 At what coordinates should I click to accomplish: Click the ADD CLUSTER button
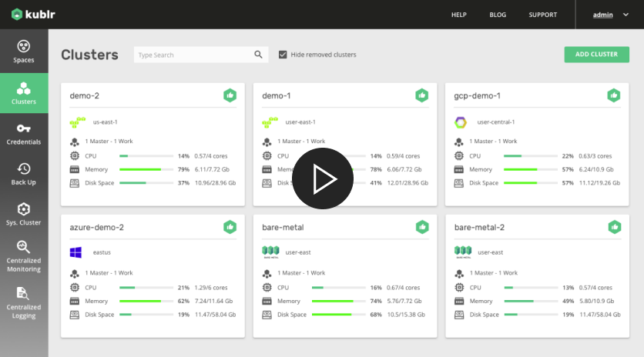click(x=596, y=54)
